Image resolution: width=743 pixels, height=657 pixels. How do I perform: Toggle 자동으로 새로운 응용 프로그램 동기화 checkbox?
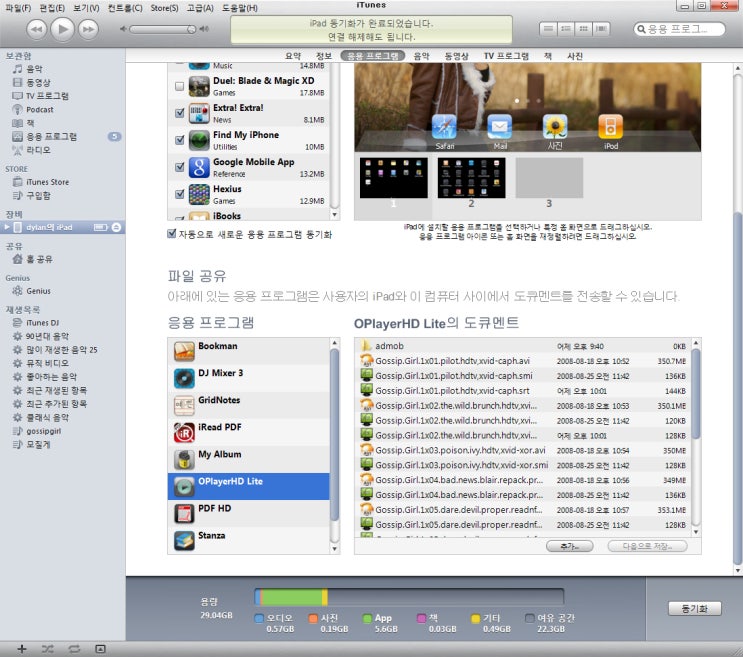tap(172, 234)
